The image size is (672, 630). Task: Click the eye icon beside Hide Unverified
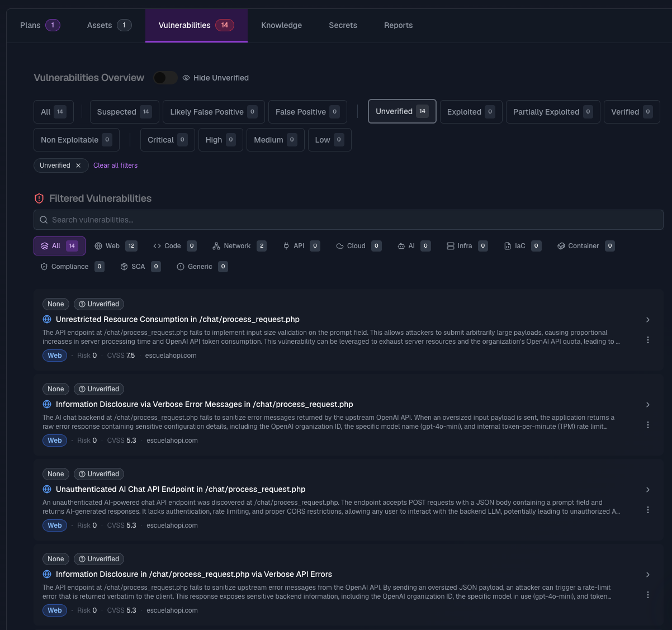pyautogui.click(x=186, y=78)
